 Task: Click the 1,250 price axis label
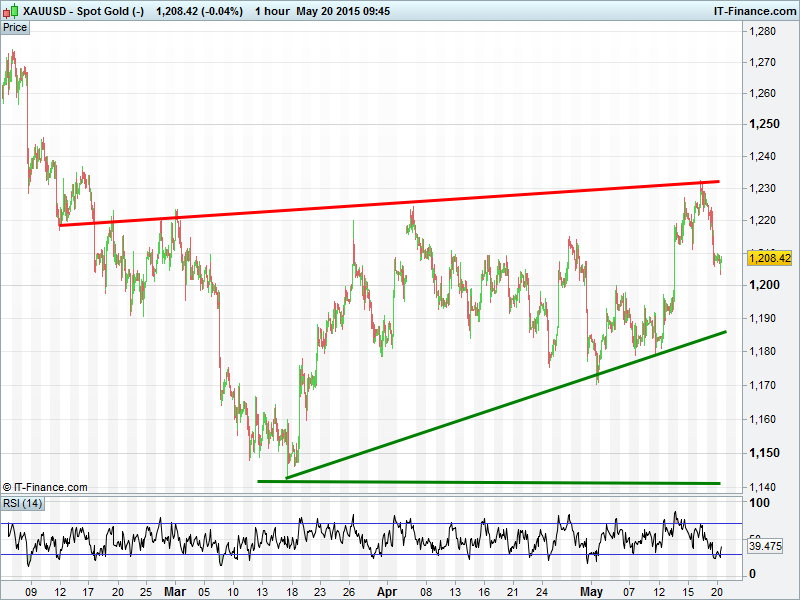point(765,124)
